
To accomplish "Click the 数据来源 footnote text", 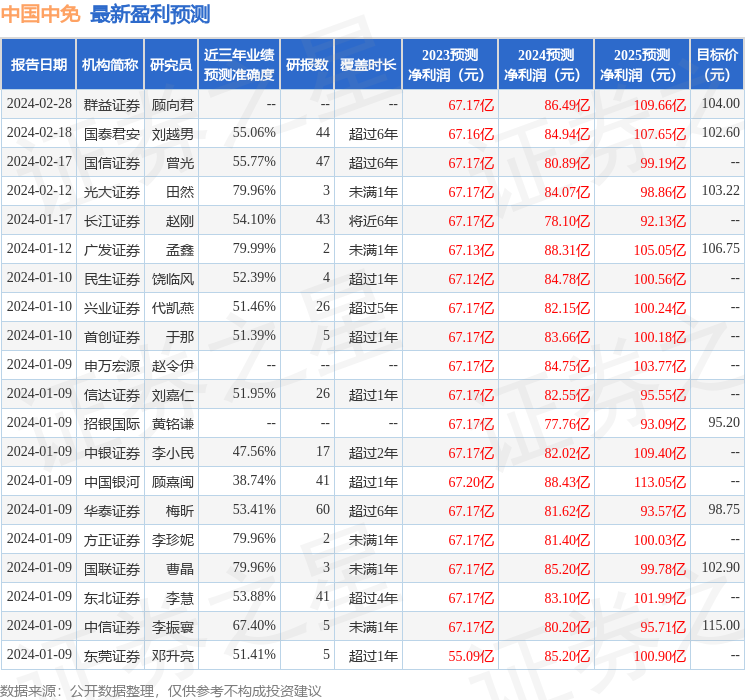I will (x=161, y=691).
